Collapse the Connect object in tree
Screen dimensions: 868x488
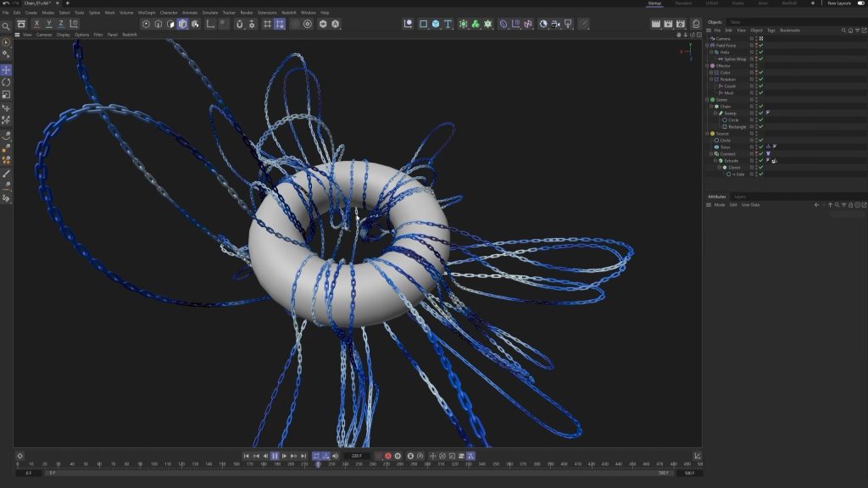pyautogui.click(x=711, y=154)
